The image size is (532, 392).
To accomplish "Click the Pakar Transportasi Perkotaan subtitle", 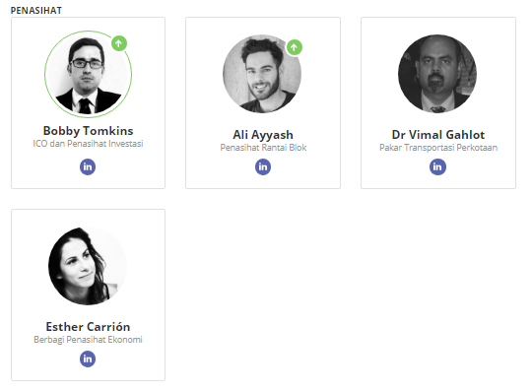I will (438, 148).
